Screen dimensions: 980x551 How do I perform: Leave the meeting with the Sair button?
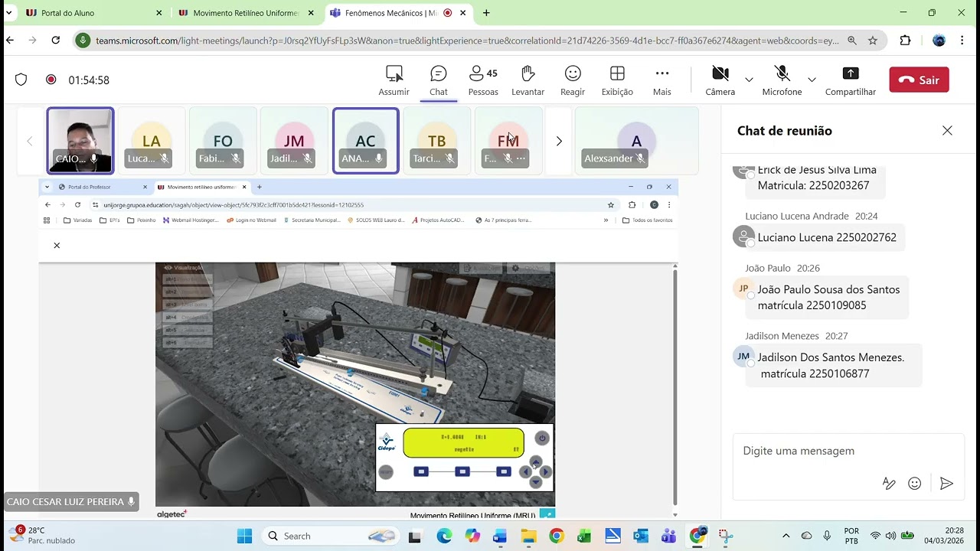(919, 80)
